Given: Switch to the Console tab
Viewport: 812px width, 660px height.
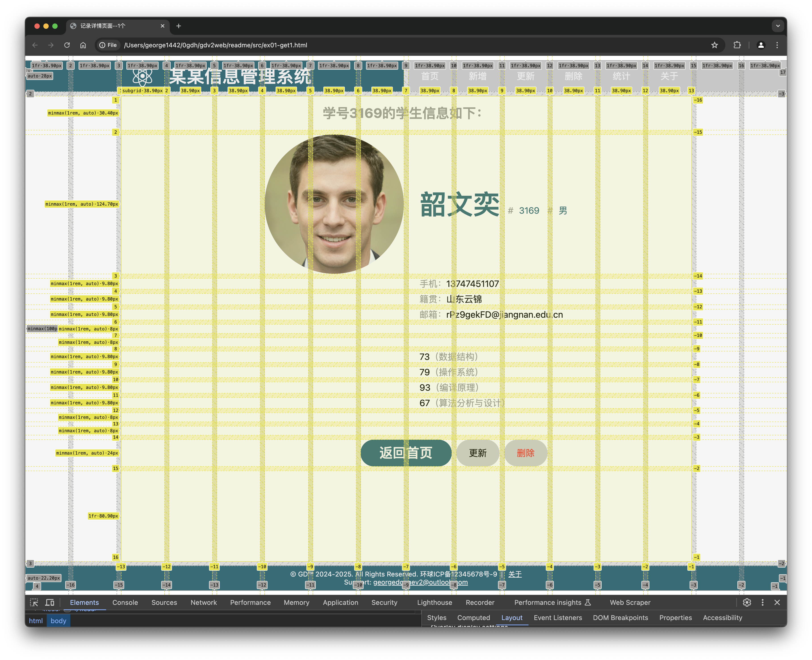Looking at the screenshot, I should [125, 603].
